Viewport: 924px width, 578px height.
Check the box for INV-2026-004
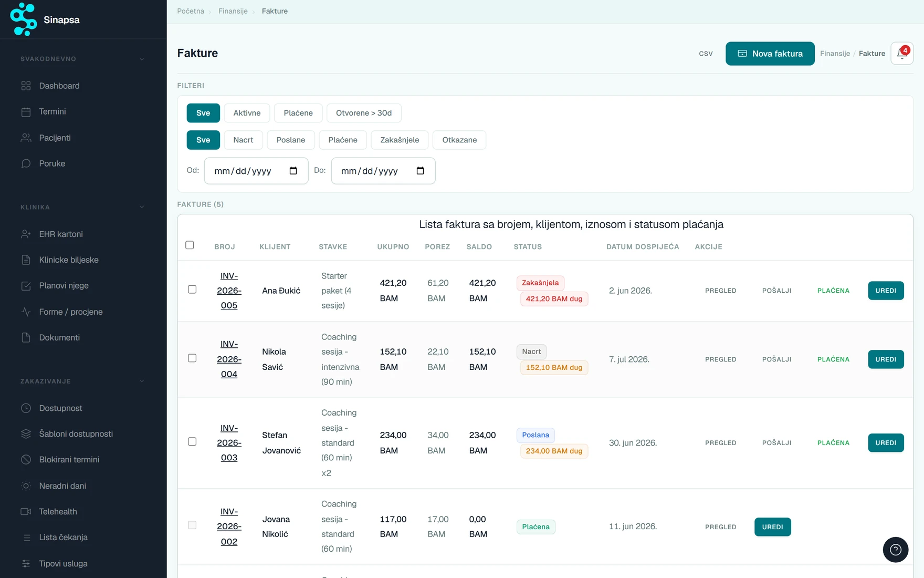coord(192,358)
